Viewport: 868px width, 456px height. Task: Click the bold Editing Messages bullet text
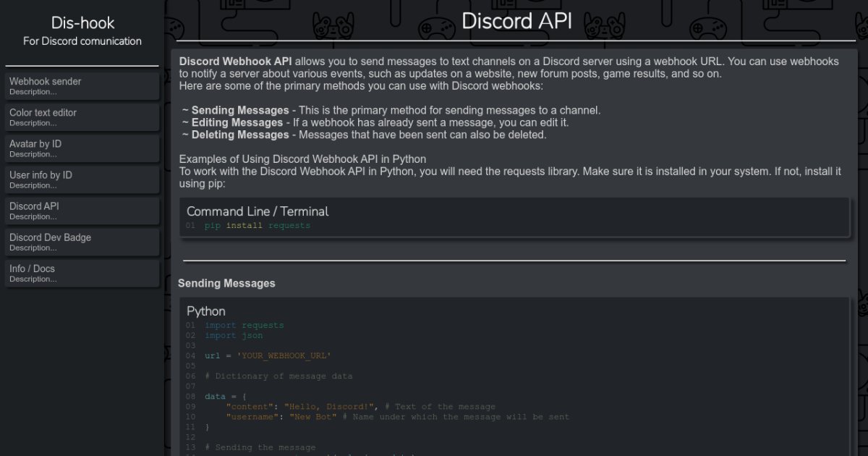click(237, 123)
